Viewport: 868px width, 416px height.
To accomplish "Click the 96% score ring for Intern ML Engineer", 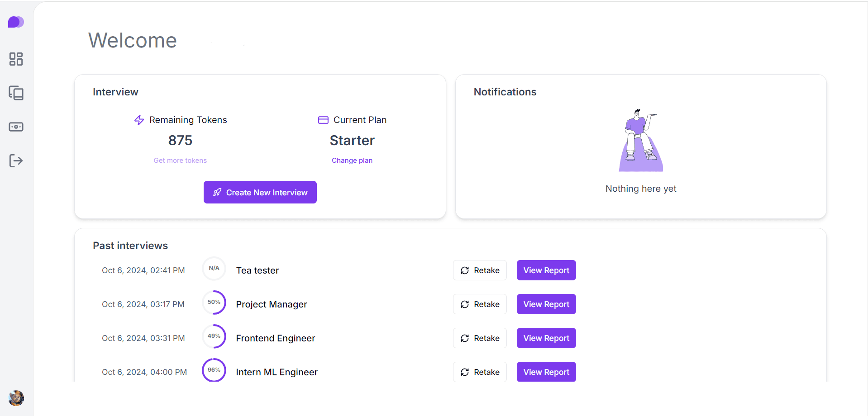I will pyautogui.click(x=214, y=370).
